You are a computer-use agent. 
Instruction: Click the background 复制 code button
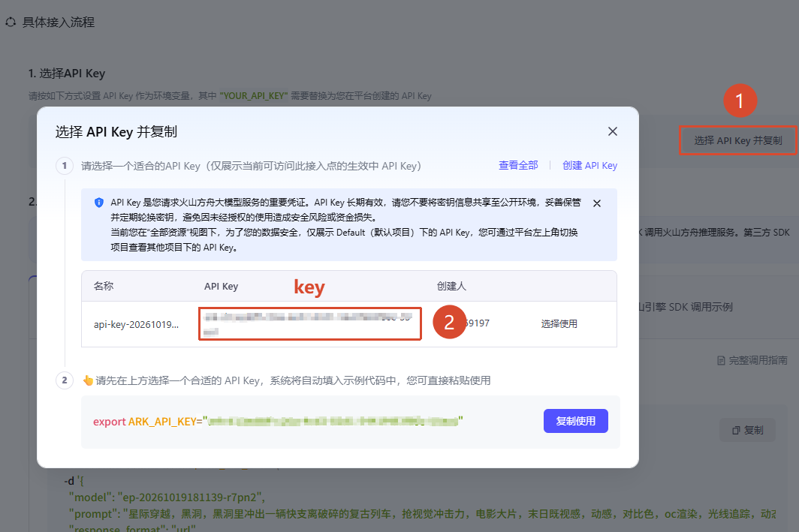(x=747, y=430)
